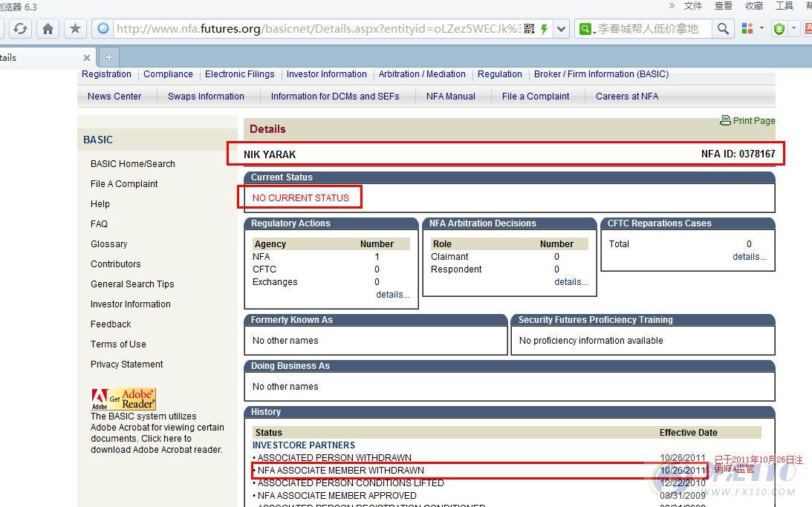Click NO CURRENT STATUS text
Viewport: 812px width, 507px height.
pos(300,197)
